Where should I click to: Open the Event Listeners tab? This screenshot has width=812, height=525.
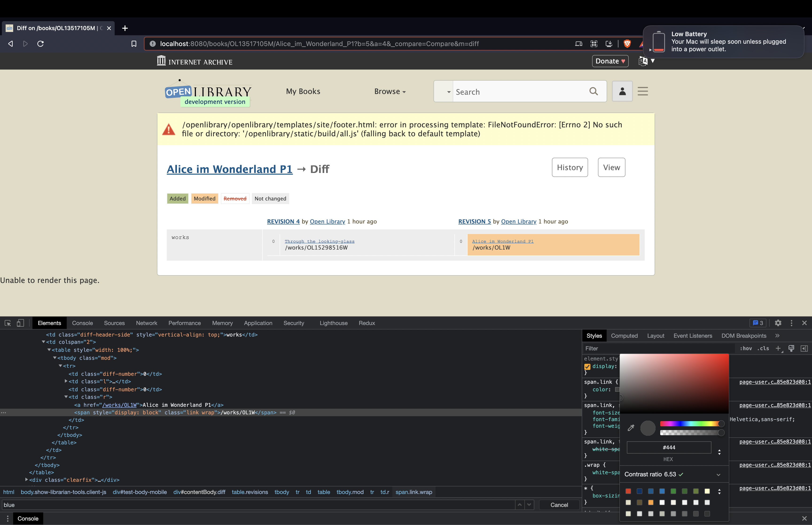pyautogui.click(x=693, y=336)
